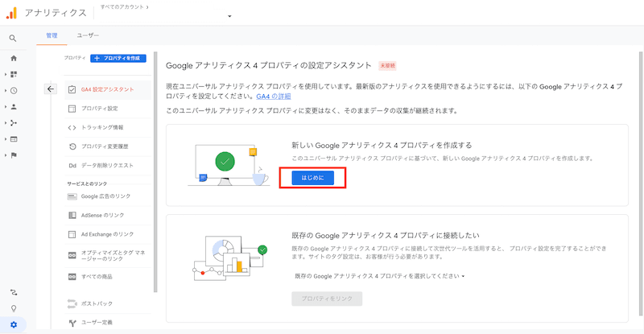
Task: Open 既存の Google アナリティクス 4 プロパティを選択 dropdown
Action: coord(380,276)
